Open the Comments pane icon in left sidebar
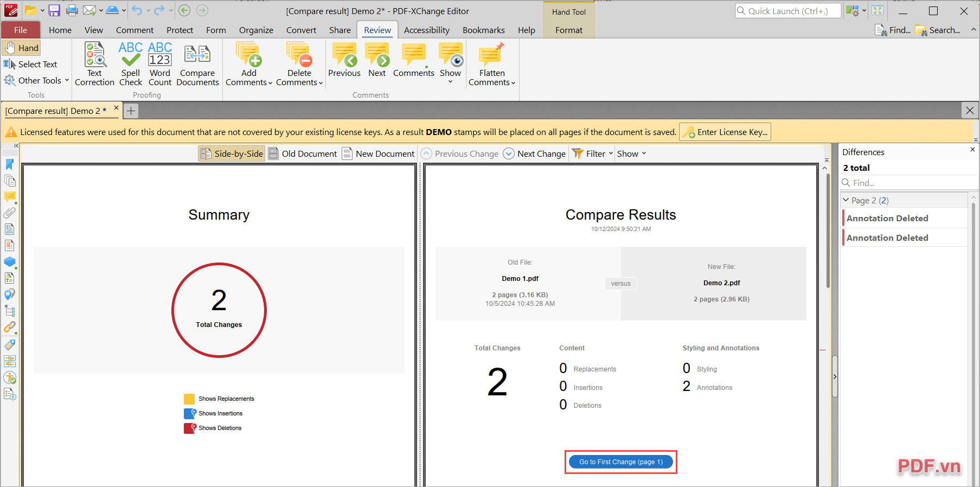Viewport: 980px width, 487px height. click(x=10, y=197)
